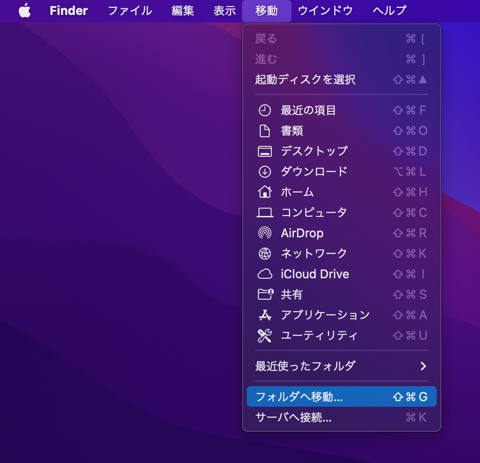The image size is (480, 463).
Task: Close the open 移動 menu
Action: (x=267, y=11)
